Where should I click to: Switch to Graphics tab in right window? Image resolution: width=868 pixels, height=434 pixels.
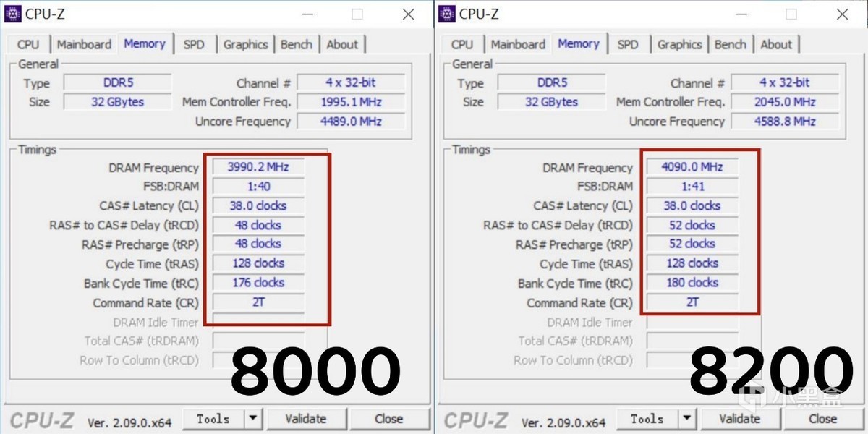click(679, 44)
